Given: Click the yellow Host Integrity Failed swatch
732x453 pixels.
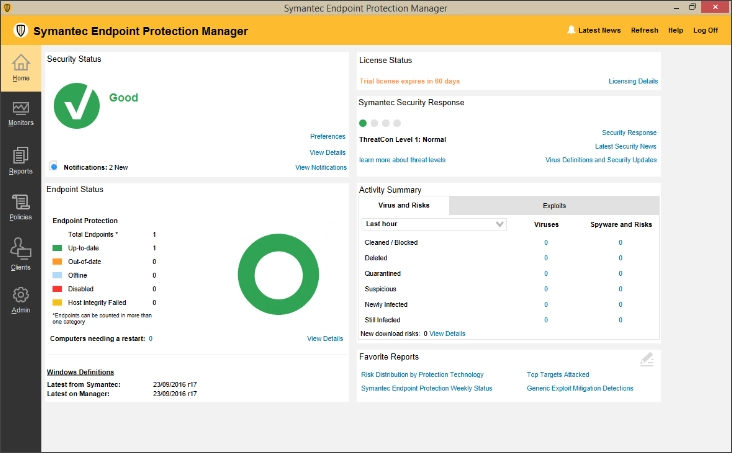Looking at the screenshot, I should (57, 302).
